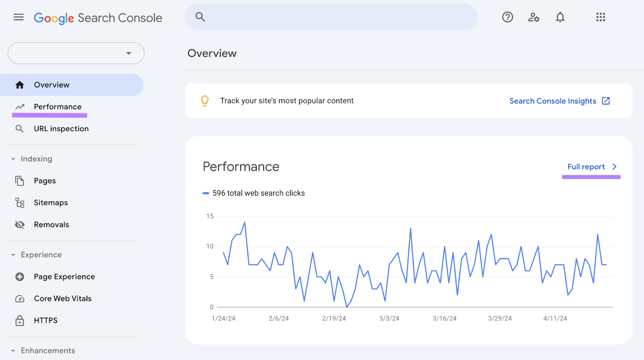Open the Google apps grid
This screenshot has width=644, height=360.
click(601, 17)
